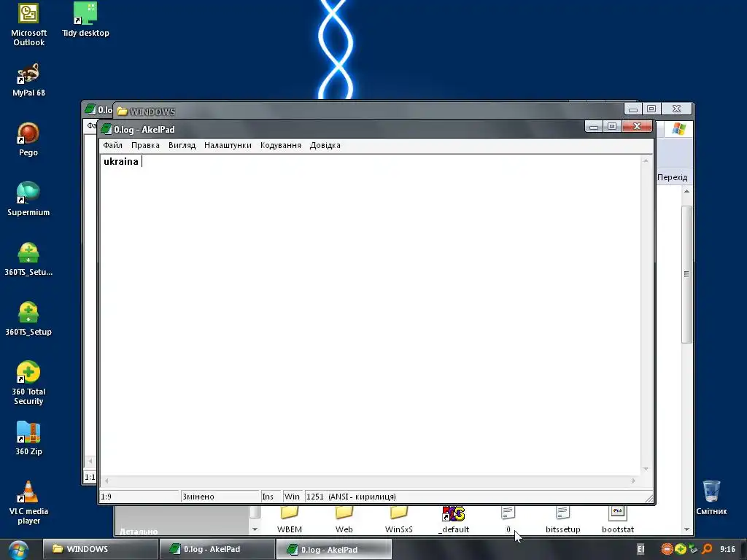Image resolution: width=747 pixels, height=560 pixels.
Task: Minimize the AkelPad window
Action: (594, 126)
